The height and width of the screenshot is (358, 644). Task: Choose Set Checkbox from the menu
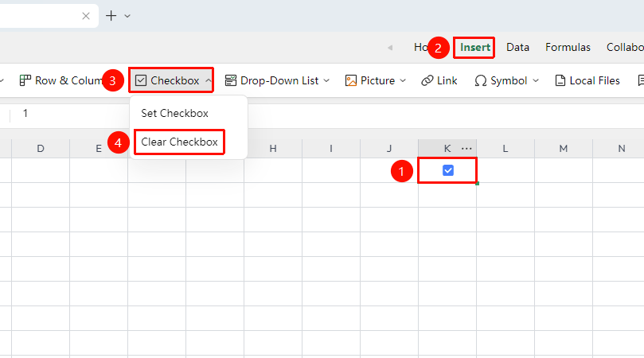pos(174,113)
